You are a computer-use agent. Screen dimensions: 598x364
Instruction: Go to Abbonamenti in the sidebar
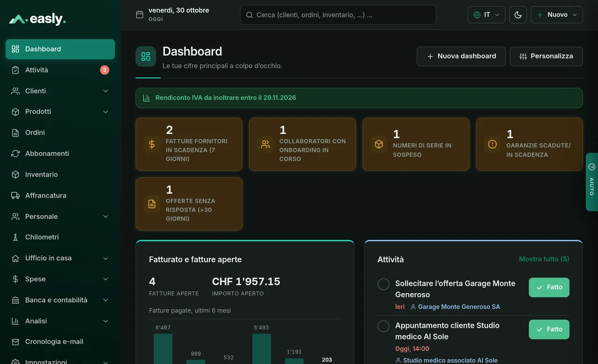click(x=60, y=154)
